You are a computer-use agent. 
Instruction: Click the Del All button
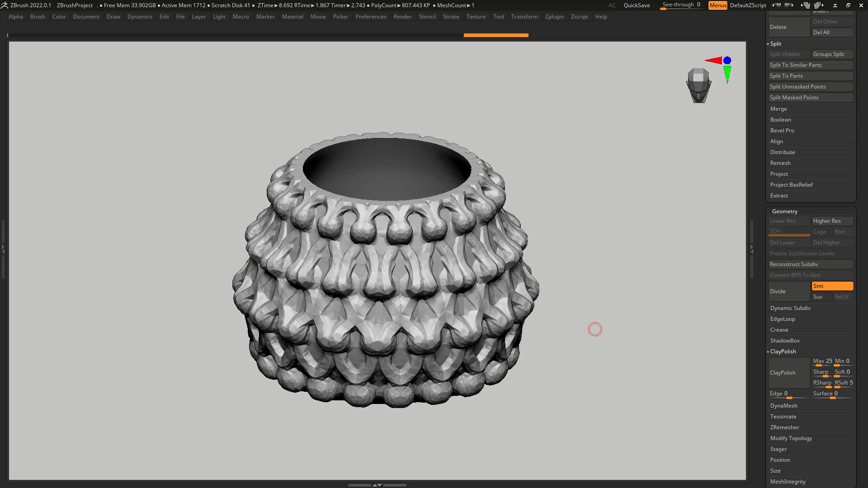pyautogui.click(x=832, y=33)
